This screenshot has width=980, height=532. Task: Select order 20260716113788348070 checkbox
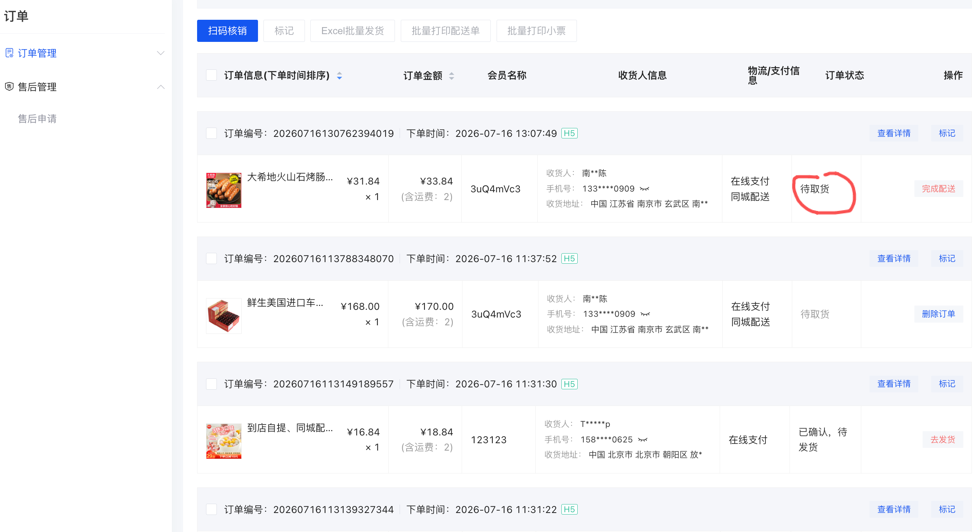pos(211,259)
